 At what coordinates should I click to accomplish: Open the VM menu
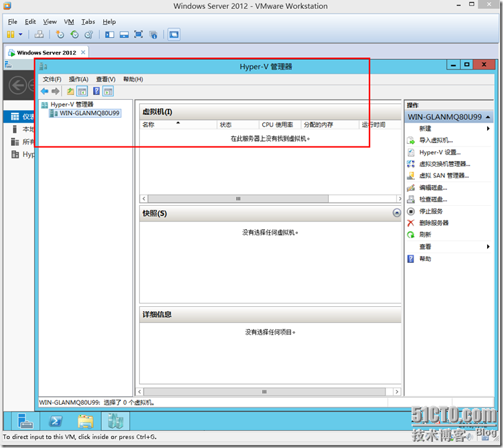pos(69,21)
